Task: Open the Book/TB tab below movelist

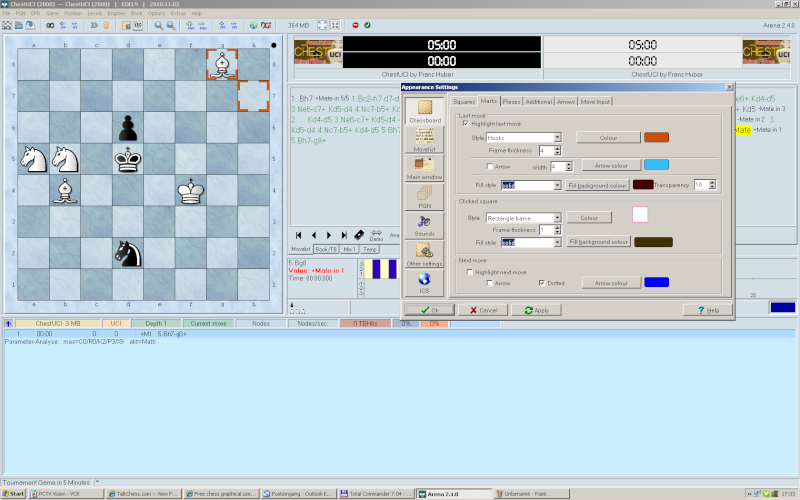Action: point(326,249)
